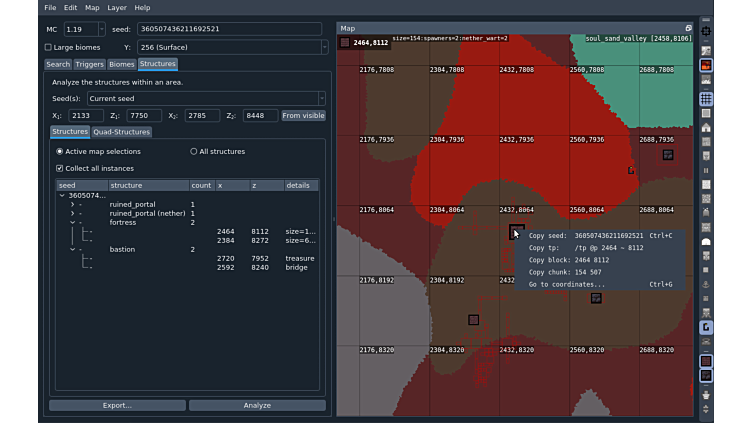
Task: Open the MC version dropdown
Action: pos(85,29)
